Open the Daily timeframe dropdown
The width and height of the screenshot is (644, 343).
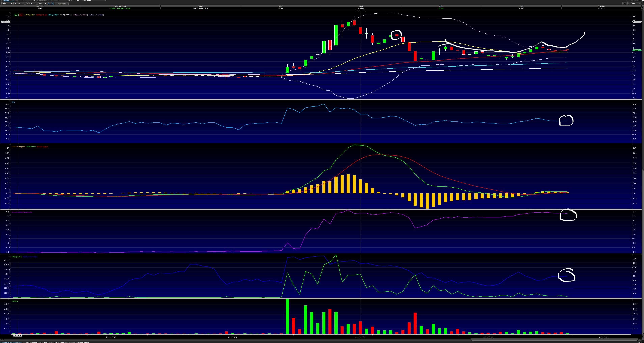tap(7, 3)
